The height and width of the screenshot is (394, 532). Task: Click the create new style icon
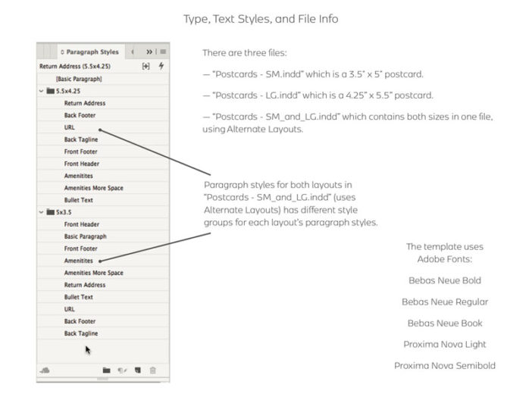[x=137, y=370]
